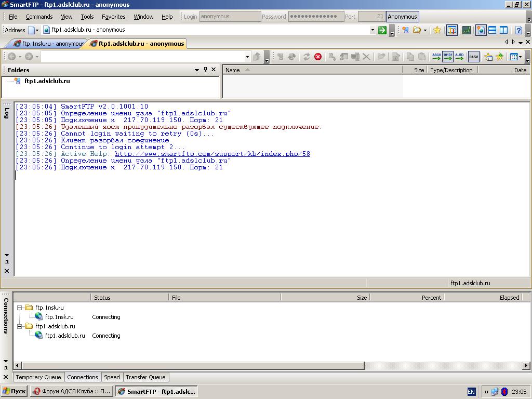The width and height of the screenshot is (532, 399).
Task: Switch to ftp.1nsk.ru - anonymous tab
Action: pos(49,44)
